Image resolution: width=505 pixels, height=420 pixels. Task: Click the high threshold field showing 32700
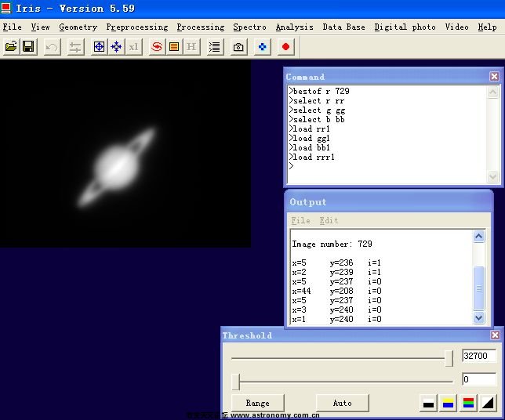(x=479, y=356)
